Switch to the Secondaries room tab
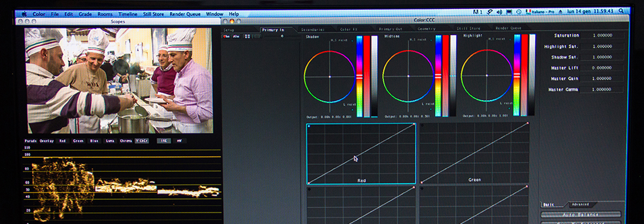The image size is (644, 224). pyautogui.click(x=313, y=29)
